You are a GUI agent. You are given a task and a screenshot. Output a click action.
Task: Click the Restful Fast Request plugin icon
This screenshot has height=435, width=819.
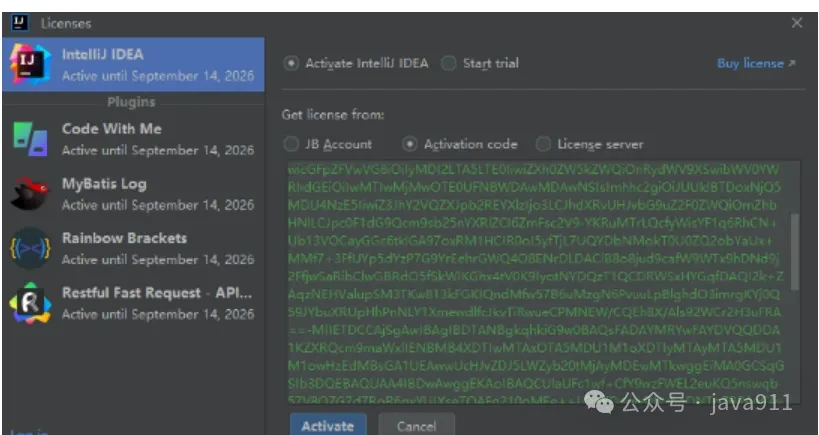(30, 303)
